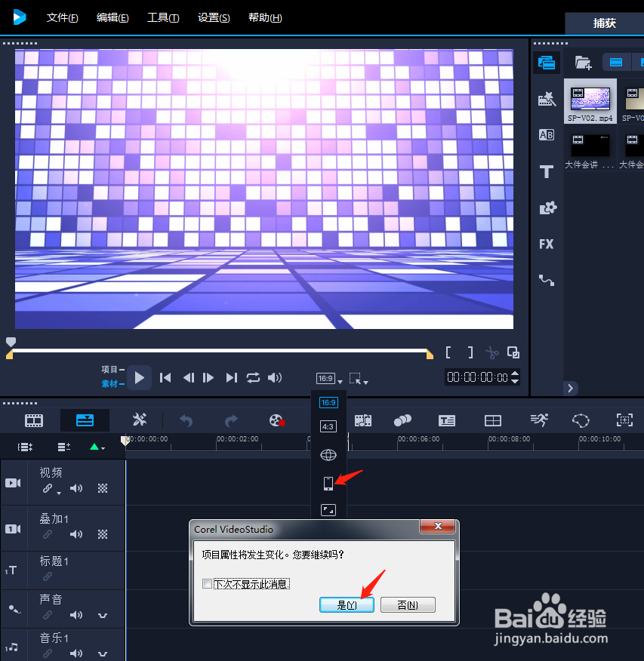Viewport: 644px width, 661px height.
Task: Select the square aspect ratio option
Action: tap(328, 510)
